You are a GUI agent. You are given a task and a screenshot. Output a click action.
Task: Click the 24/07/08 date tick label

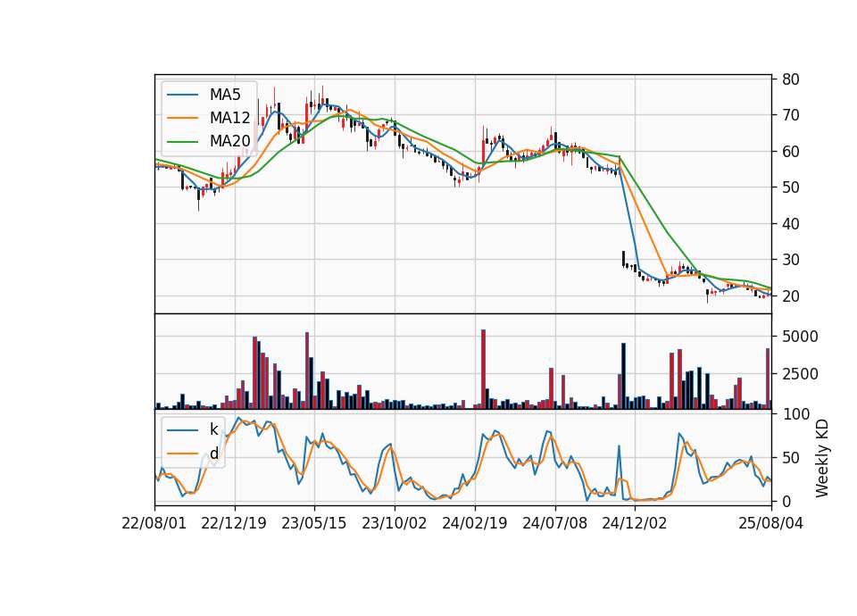coord(554,523)
